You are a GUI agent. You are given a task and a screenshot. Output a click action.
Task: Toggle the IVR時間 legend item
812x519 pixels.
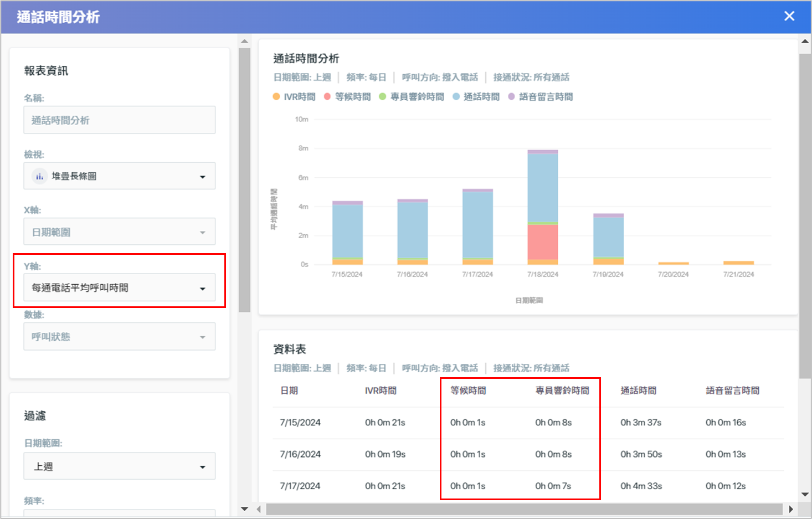click(294, 97)
